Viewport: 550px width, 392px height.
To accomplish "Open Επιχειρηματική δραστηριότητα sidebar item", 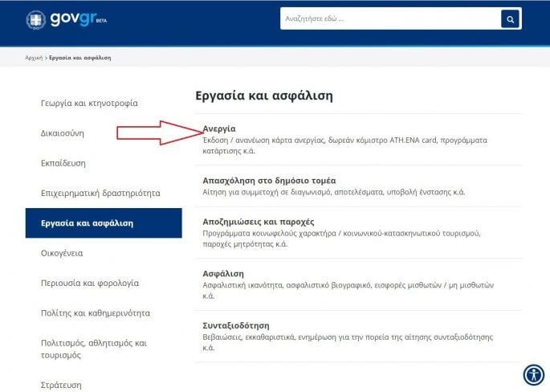I will click(100, 193).
